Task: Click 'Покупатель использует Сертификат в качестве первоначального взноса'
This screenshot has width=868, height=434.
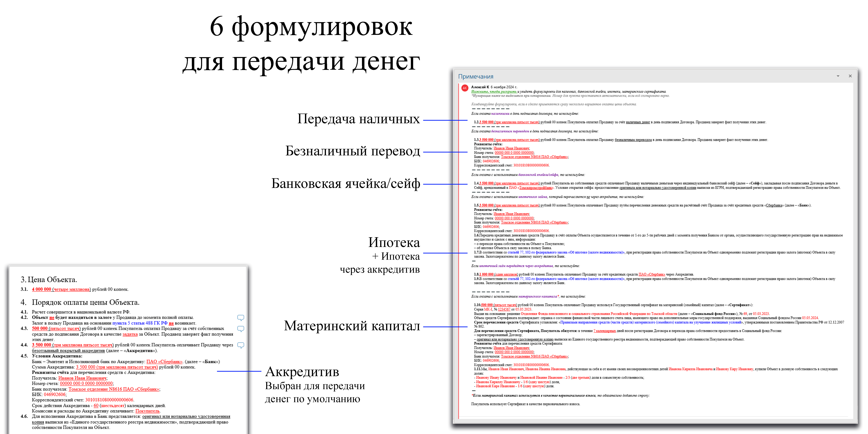Action: pos(526,404)
